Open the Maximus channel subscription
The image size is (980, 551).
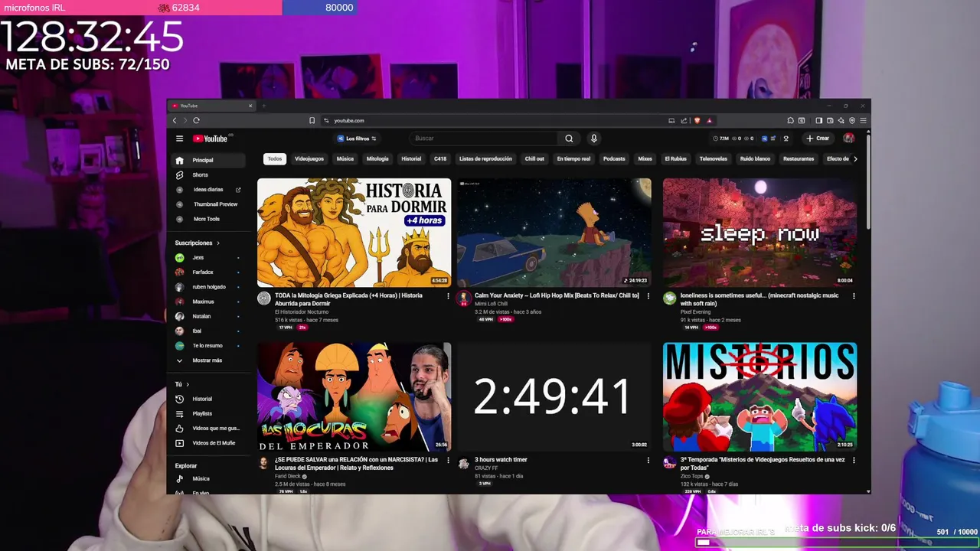(x=209, y=302)
